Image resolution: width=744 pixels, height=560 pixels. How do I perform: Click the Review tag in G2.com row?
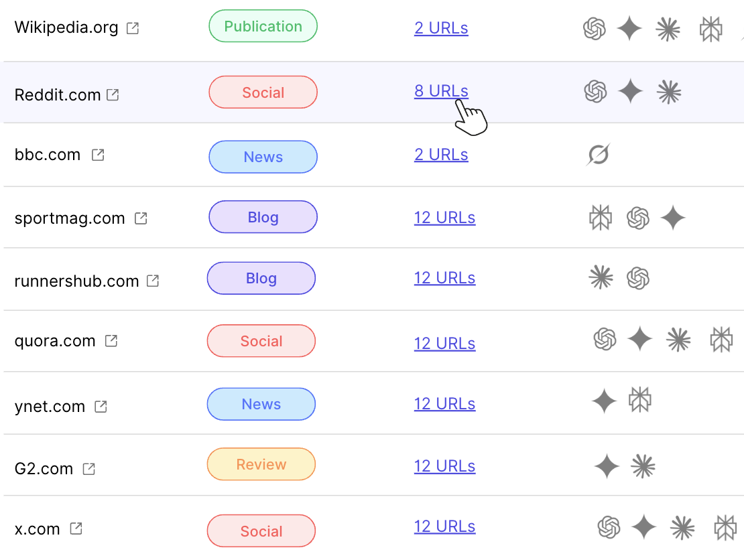coord(261,464)
